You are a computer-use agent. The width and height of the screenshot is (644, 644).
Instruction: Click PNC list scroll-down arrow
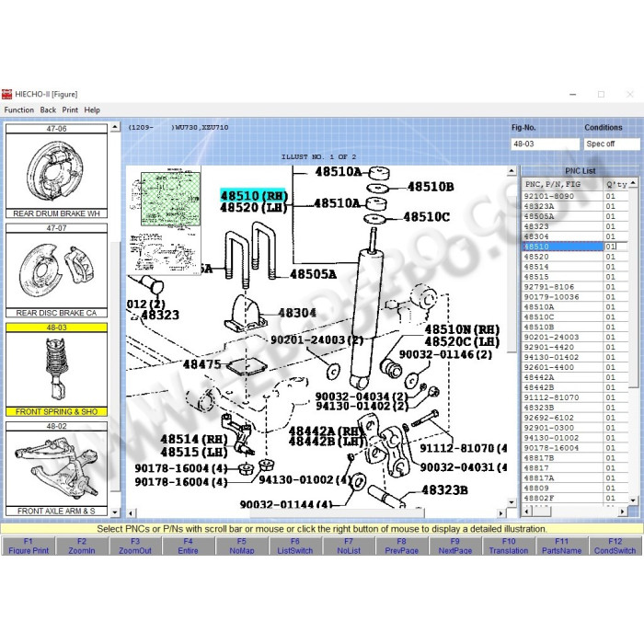(x=633, y=500)
